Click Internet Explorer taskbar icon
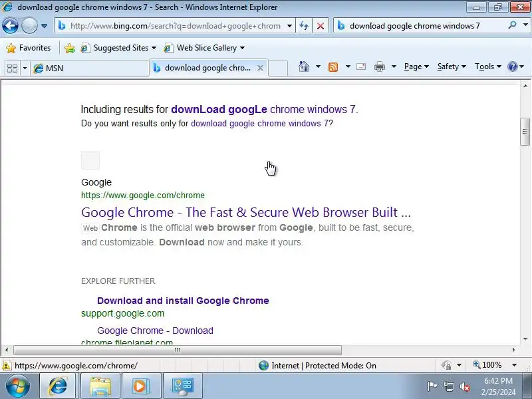532x399 pixels. (x=58, y=386)
